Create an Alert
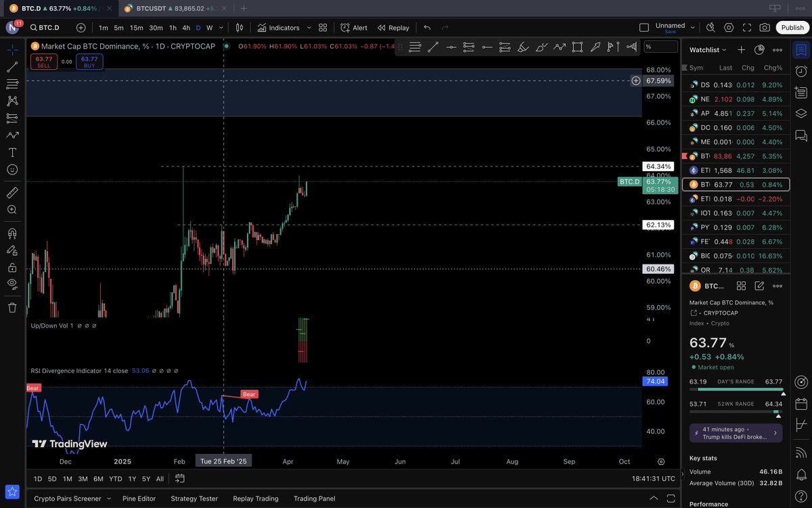This screenshot has width=812, height=508. 354,28
